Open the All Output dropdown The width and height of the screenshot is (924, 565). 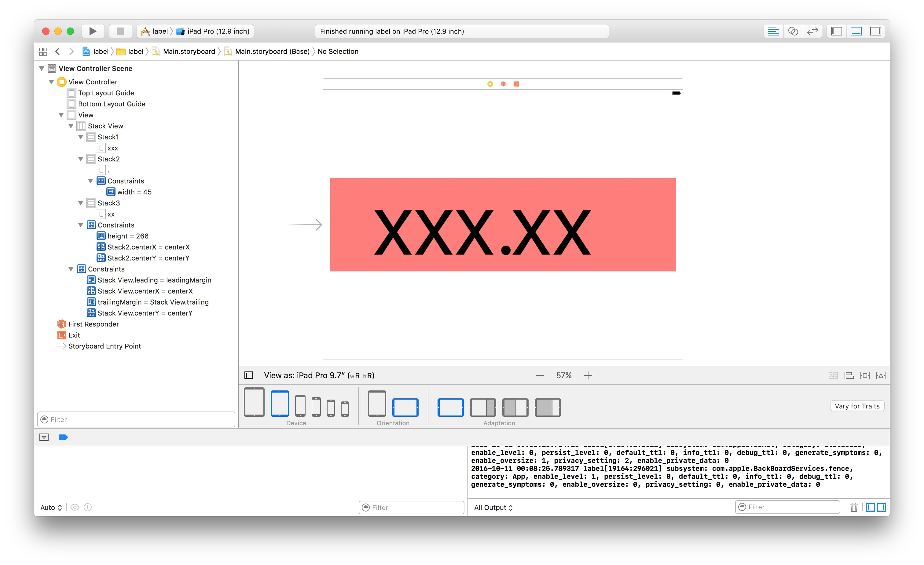click(493, 508)
